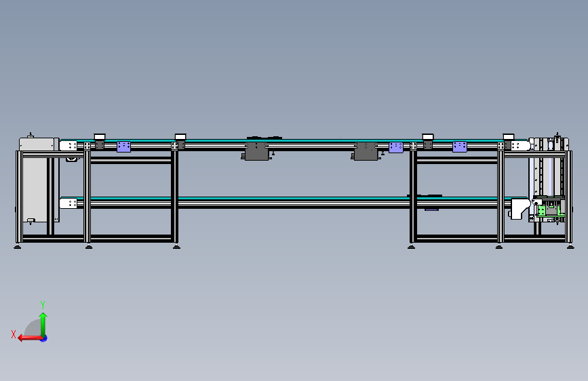This screenshot has height=381, width=588.
Task: Click the blue Z axis ball on triad
Action: (44, 338)
